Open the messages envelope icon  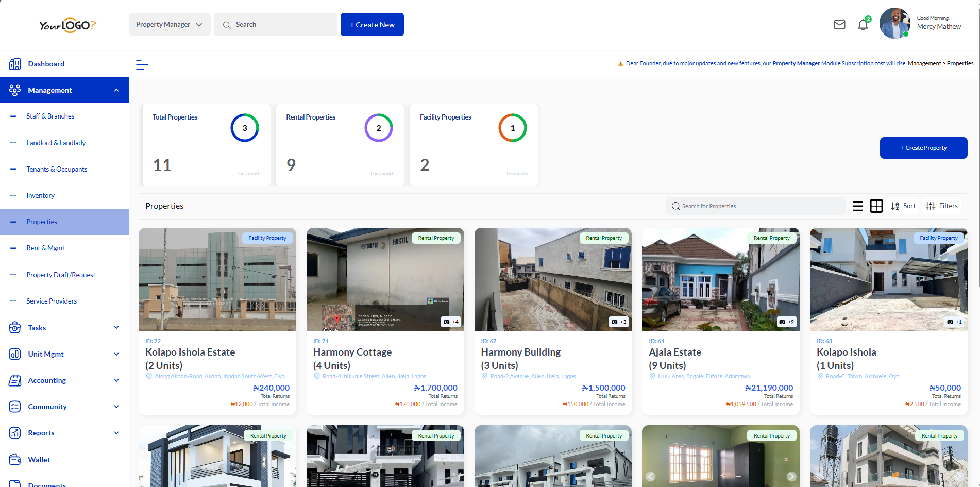[x=839, y=24]
